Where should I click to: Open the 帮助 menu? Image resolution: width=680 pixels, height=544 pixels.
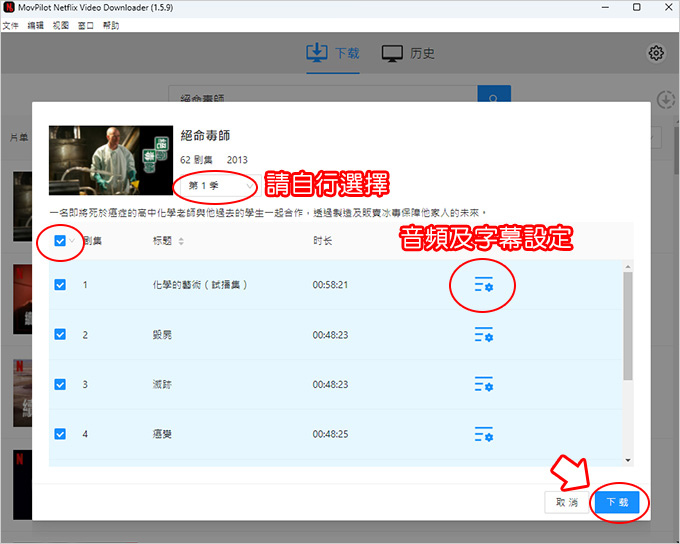pyautogui.click(x=111, y=26)
